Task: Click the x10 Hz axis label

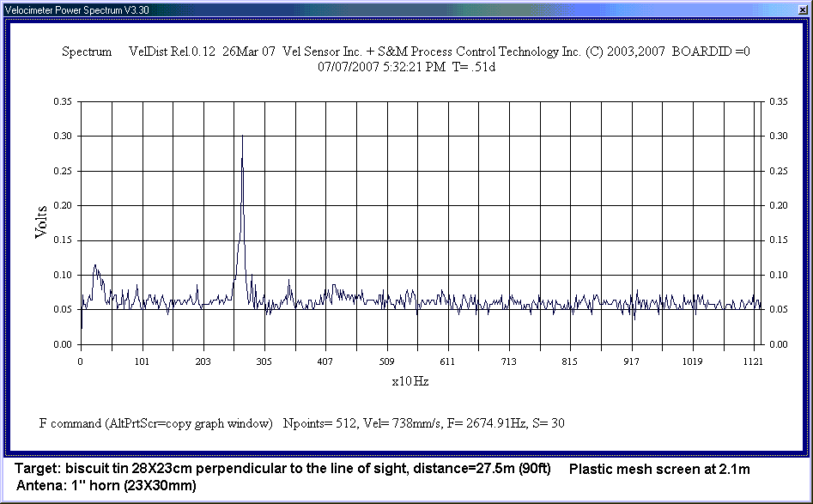Action: tap(410, 381)
